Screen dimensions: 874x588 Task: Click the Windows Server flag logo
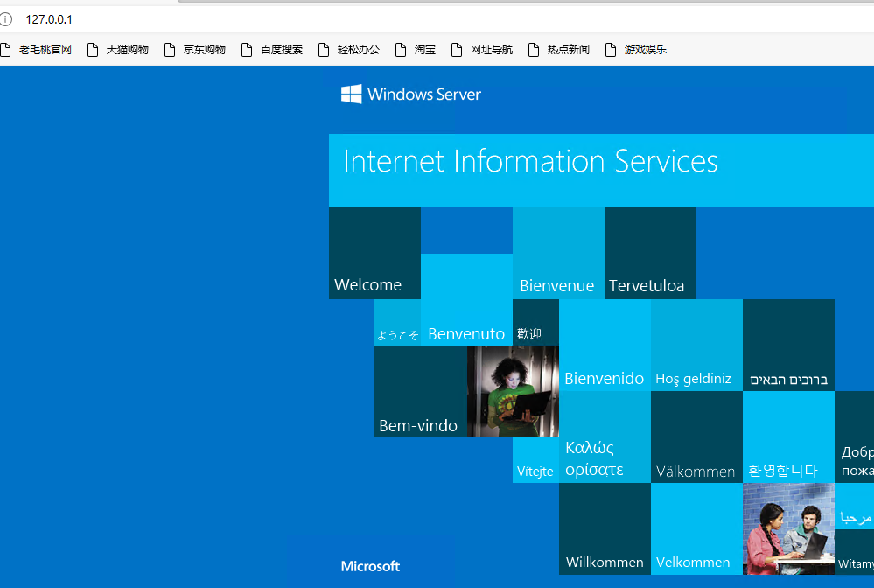pos(351,94)
